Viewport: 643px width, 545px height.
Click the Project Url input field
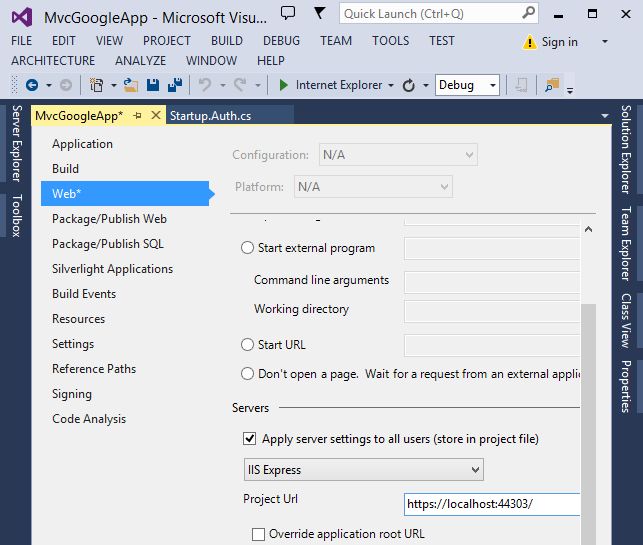pos(492,504)
